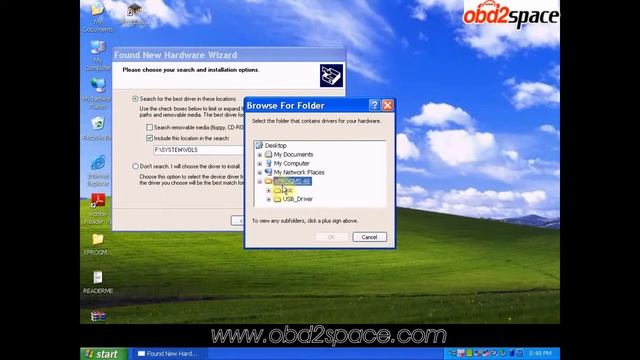
Task: Select the XPROGM folder on desktop
Action: [x=97, y=244]
